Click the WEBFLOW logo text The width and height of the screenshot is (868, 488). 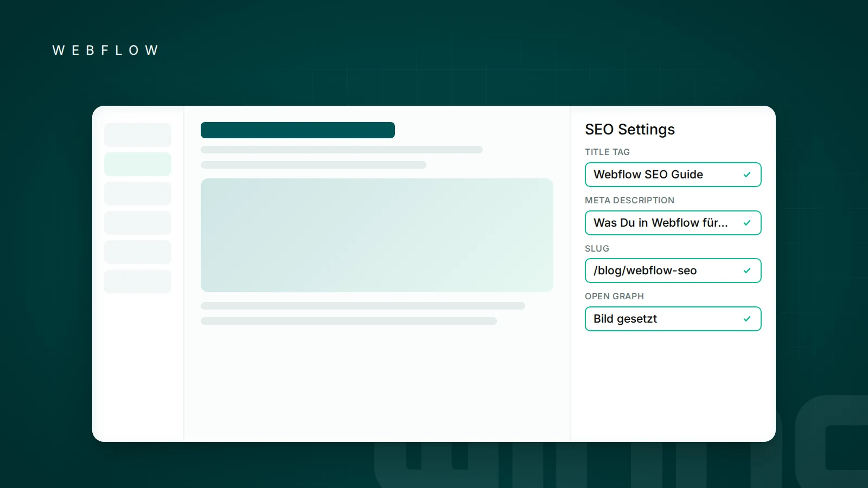click(x=105, y=50)
